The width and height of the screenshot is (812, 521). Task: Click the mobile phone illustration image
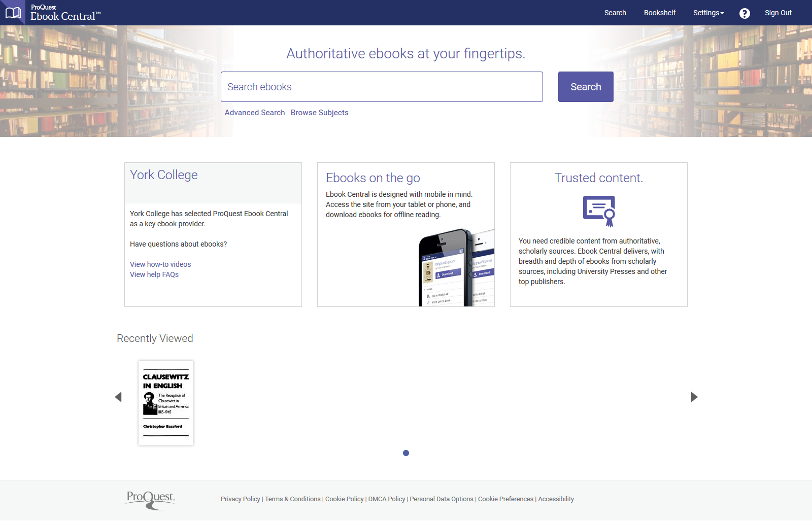click(x=456, y=267)
